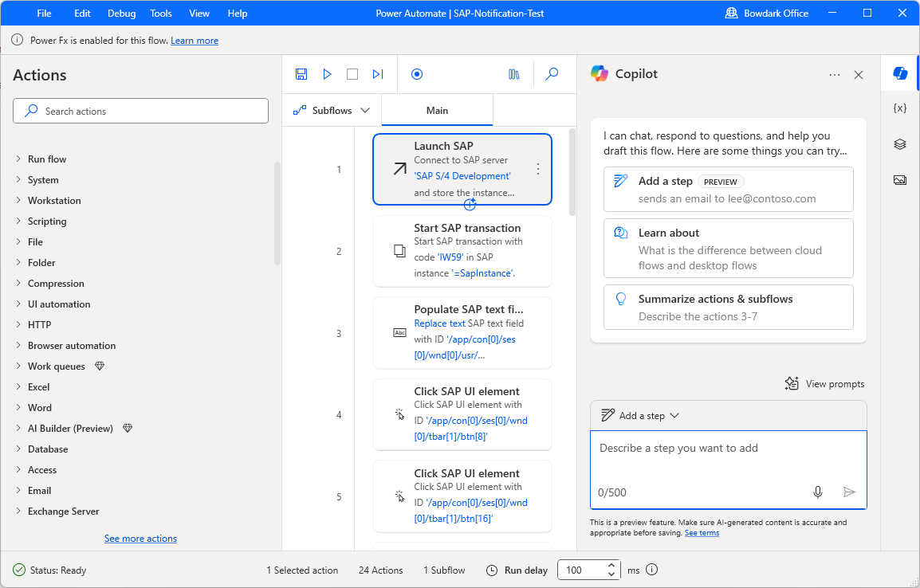Expand the UI automation action group

tap(18, 304)
